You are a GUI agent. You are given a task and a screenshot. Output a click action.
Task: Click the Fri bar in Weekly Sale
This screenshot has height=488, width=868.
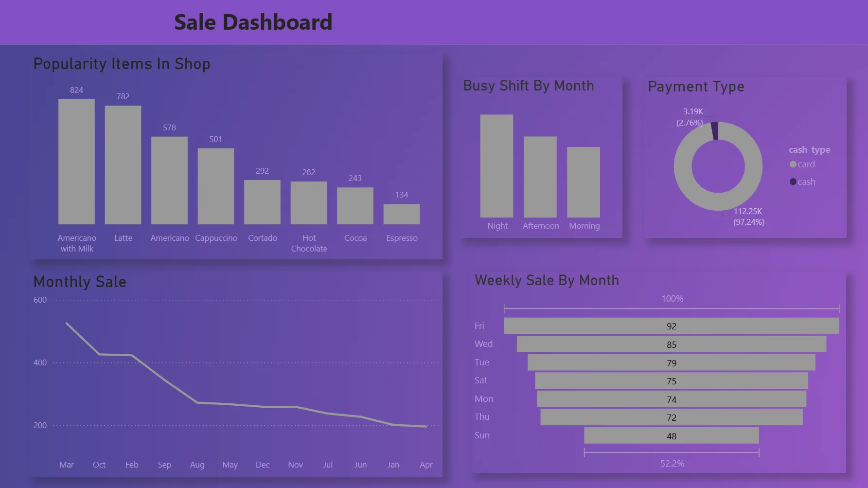[671, 326]
